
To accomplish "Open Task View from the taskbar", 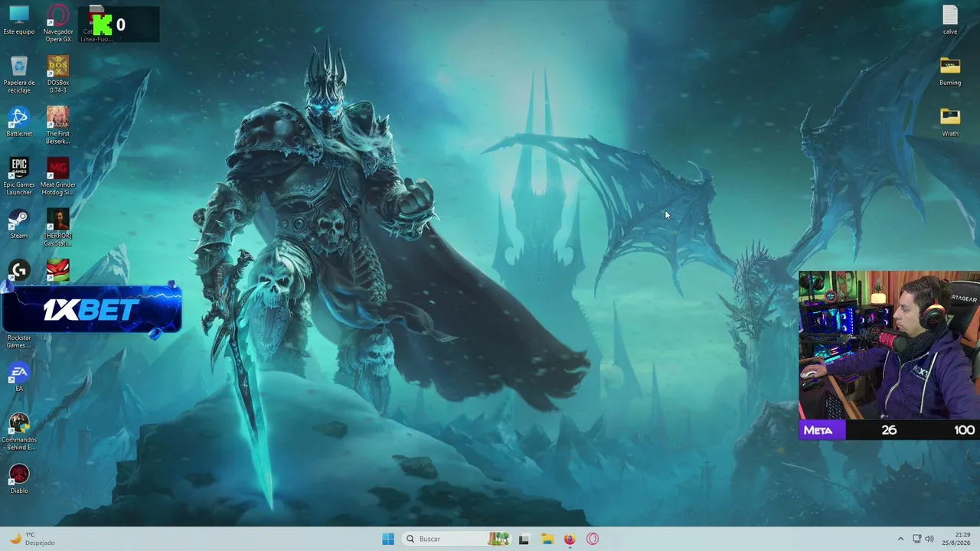I will [524, 539].
